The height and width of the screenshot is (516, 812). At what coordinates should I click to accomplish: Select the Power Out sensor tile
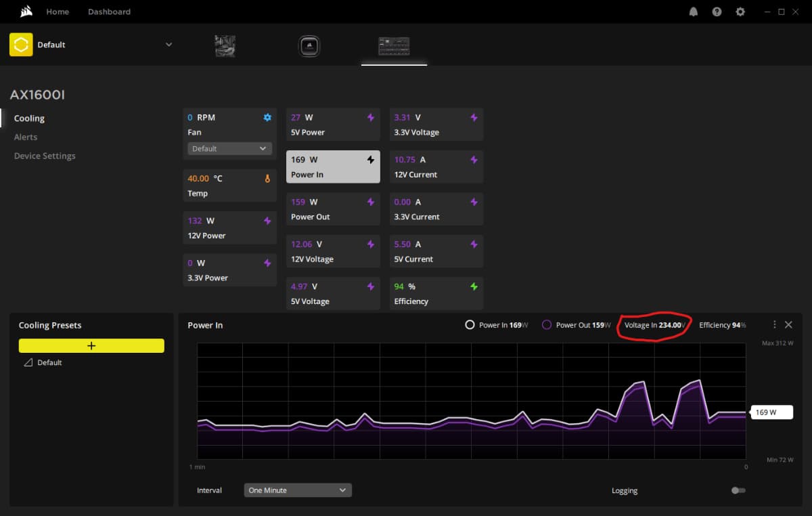[333, 209]
